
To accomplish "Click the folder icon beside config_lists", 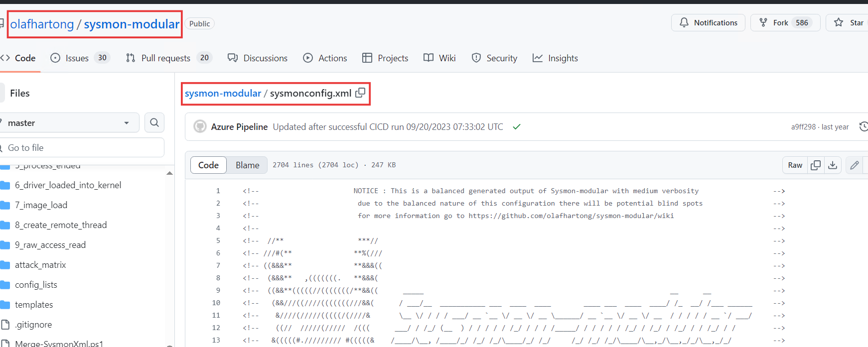I will 5,285.
